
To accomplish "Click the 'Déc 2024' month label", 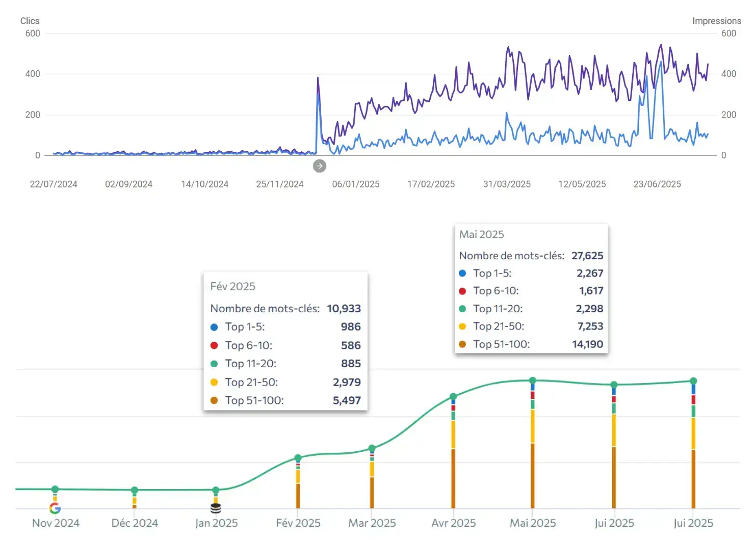I will pyautogui.click(x=135, y=523).
